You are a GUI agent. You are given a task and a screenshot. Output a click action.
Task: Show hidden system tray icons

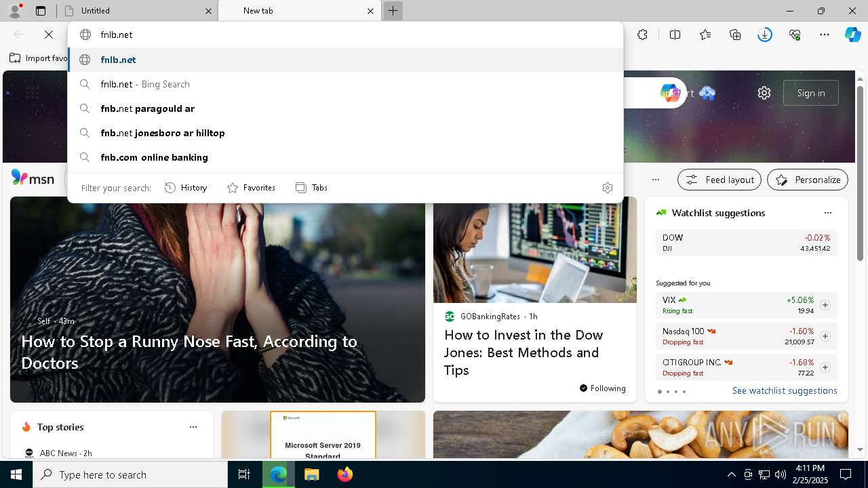pyautogui.click(x=731, y=474)
